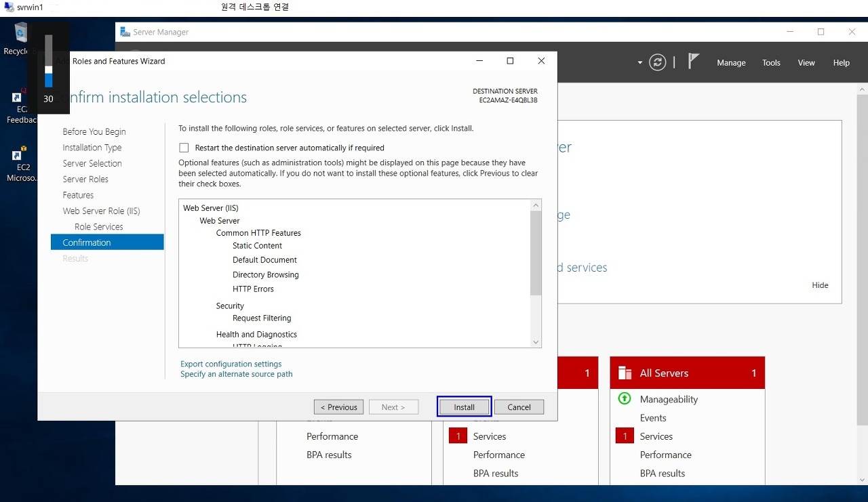Close the Add Roles and Features Wizard window
868x502 pixels.
(541, 61)
